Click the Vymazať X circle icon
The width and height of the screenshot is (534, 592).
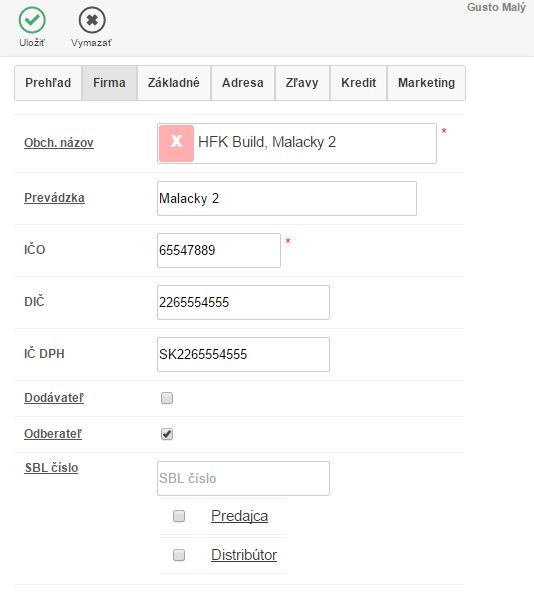[92, 20]
